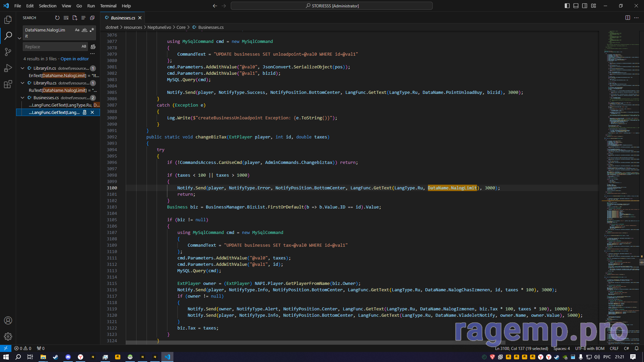
Task: Open the Help menu
Action: pyautogui.click(x=126, y=6)
